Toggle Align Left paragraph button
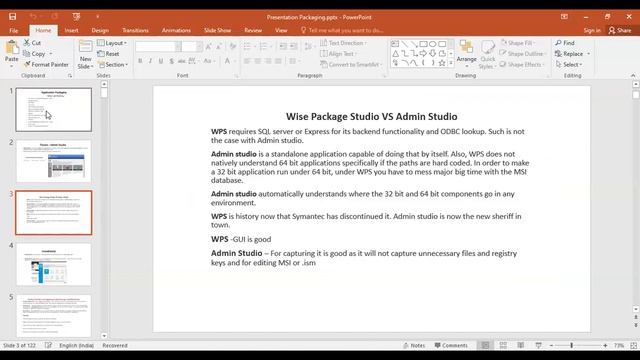The width and height of the screenshot is (640, 360). (x=247, y=61)
